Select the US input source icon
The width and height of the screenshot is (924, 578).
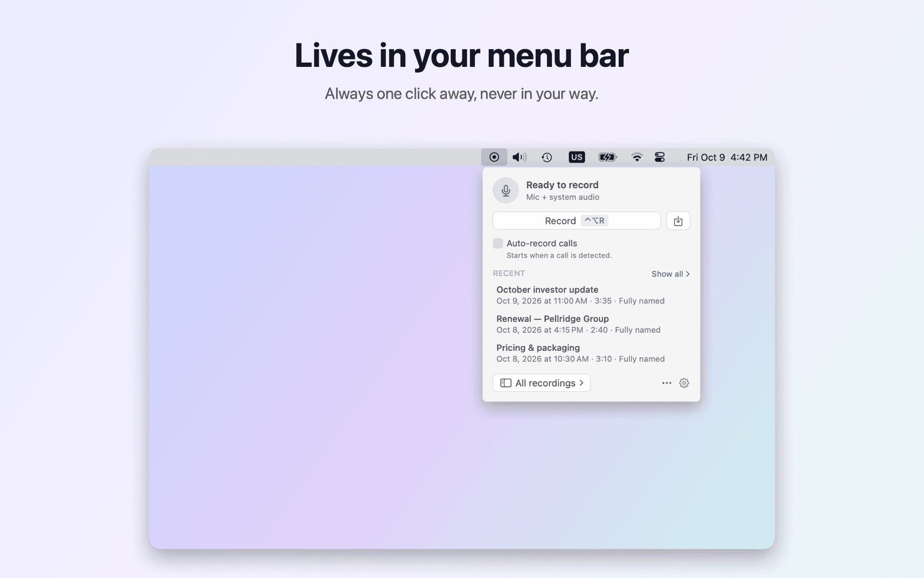tap(576, 157)
